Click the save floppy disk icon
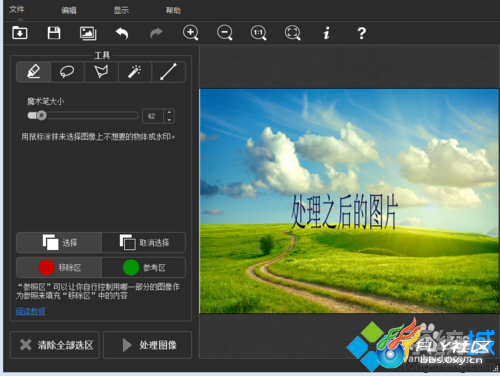 pyautogui.click(x=54, y=33)
